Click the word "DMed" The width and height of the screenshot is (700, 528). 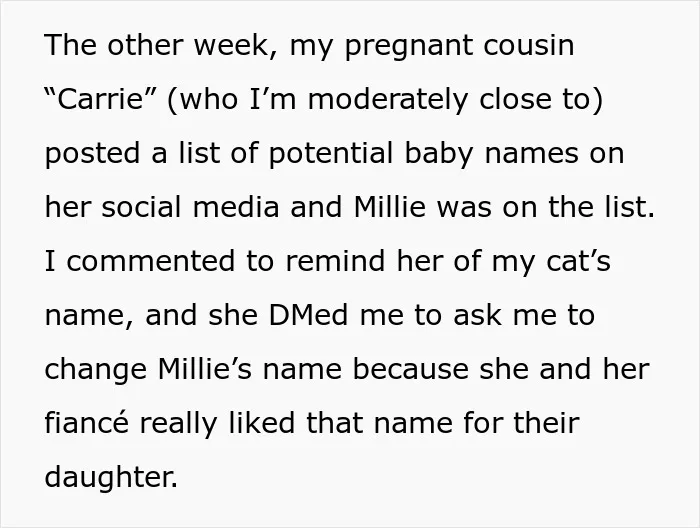tap(308, 315)
